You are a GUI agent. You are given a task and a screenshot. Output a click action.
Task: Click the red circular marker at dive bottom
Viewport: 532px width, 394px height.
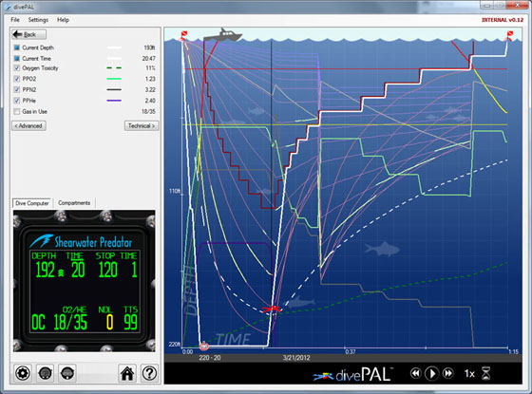[204, 346]
